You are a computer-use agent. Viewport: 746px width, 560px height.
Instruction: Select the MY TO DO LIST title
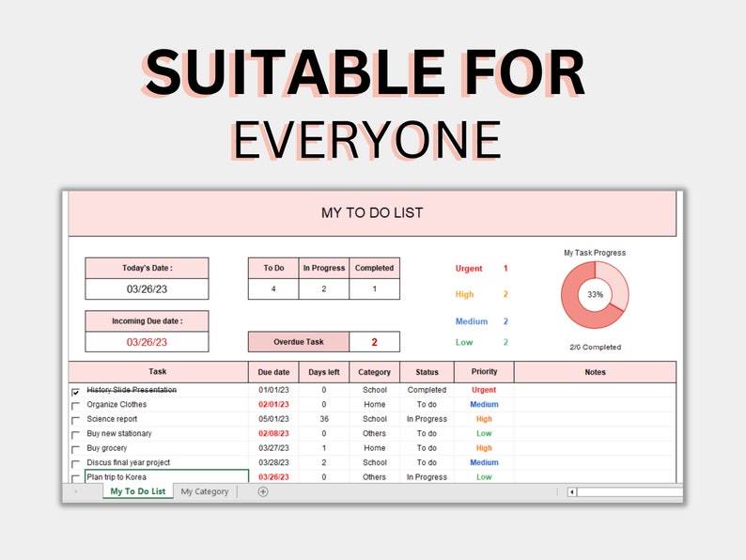pos(372,212)
